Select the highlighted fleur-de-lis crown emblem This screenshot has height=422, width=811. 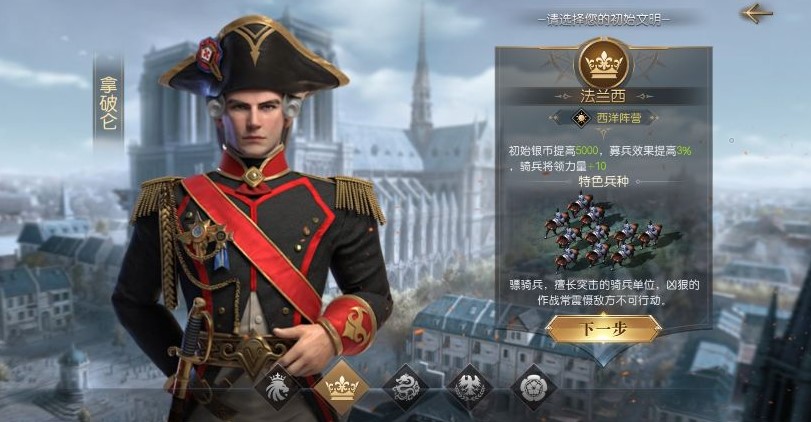[341, 387]
